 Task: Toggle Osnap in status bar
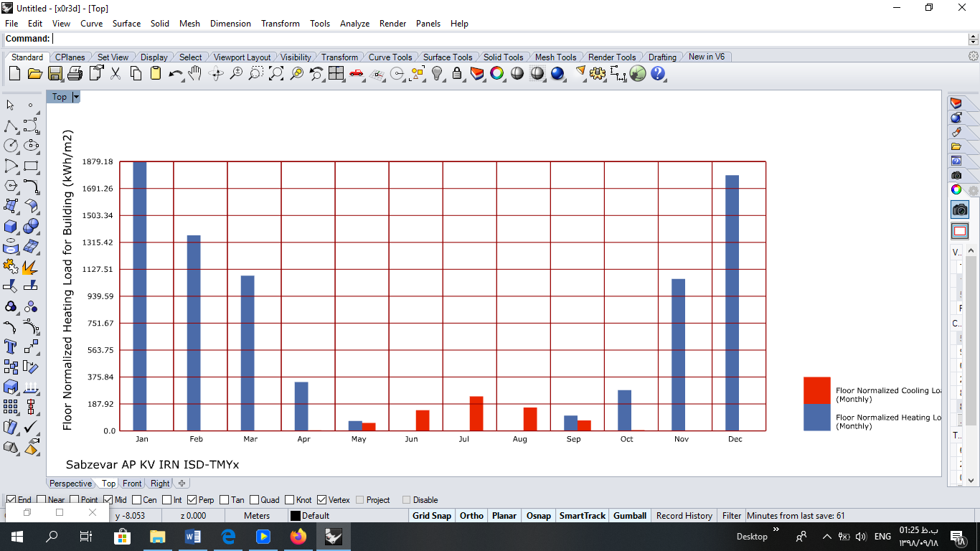click(x=539, y=515)
